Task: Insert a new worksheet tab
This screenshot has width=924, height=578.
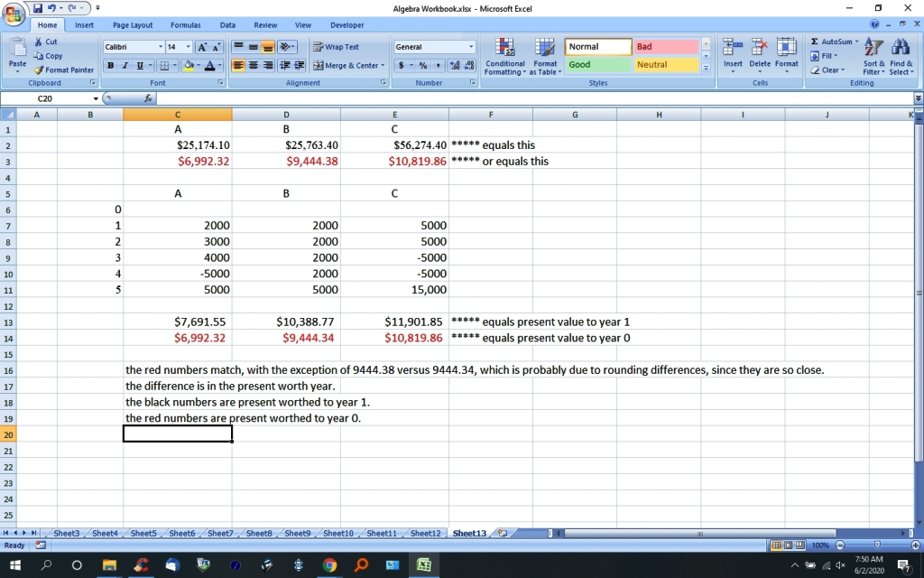Action: click(x=502, y=533)
